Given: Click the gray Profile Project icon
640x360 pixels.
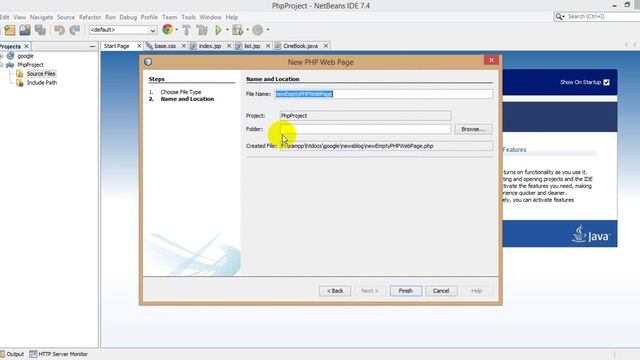Looking at the screenshot, I should tap(258, 30).
